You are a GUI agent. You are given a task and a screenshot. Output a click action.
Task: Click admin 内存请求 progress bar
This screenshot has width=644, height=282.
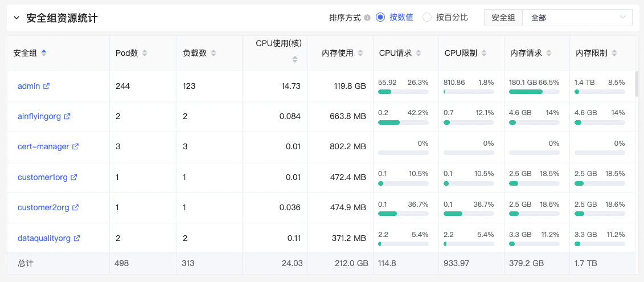coord(534,92)
